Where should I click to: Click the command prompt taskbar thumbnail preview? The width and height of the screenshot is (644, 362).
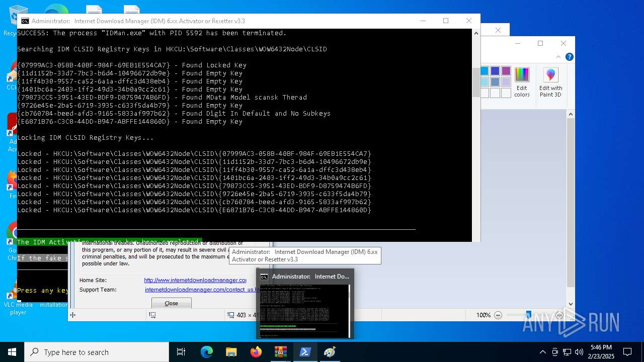(305, 304)
